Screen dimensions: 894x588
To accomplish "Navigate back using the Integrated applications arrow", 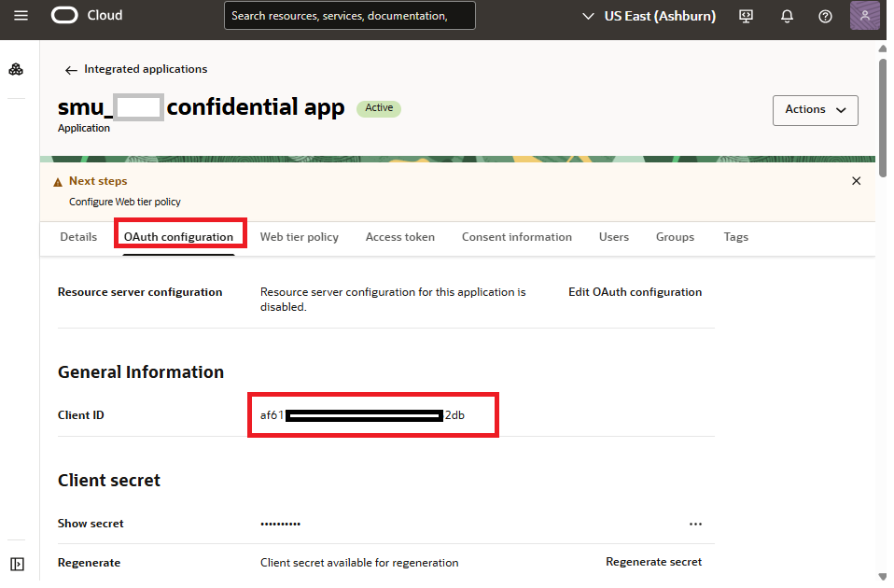I will (x=72, y=68).
